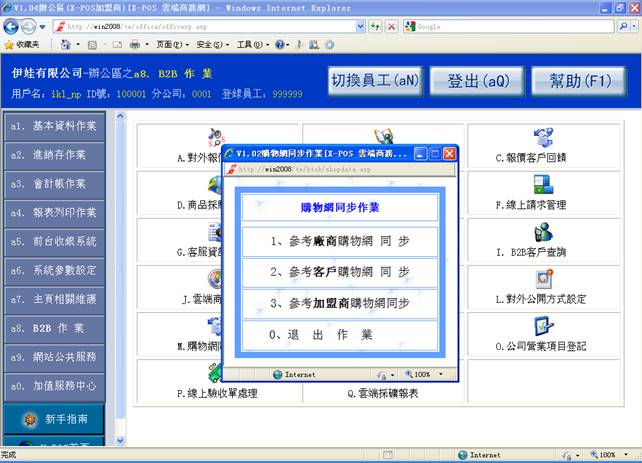Click the 對外公開方式設定 icon
This screenshot has height=463, width=642.
coord(543,278)
